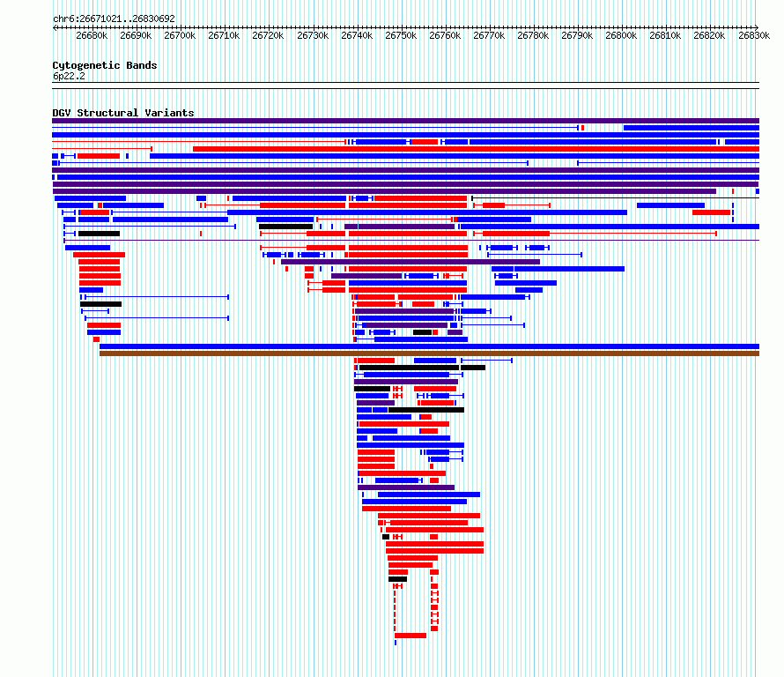Click ruler position 26810k

click(x=665, y=35)
